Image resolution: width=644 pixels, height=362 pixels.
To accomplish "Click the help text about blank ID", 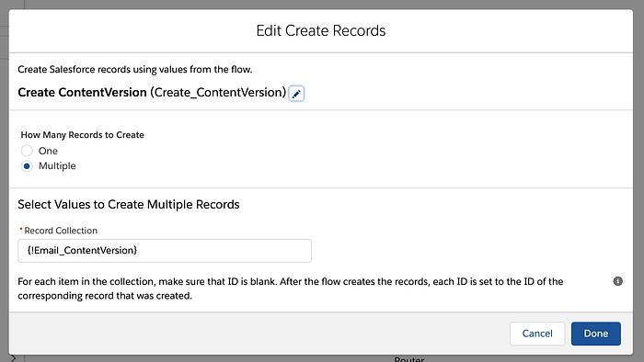I will point(291,288).
